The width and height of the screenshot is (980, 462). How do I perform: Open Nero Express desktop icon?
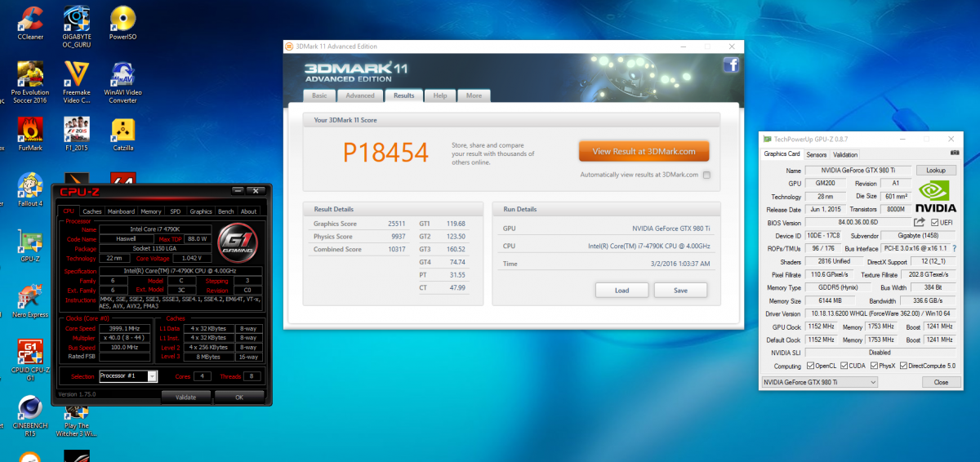pyautogui.click(x=30, y=301)
